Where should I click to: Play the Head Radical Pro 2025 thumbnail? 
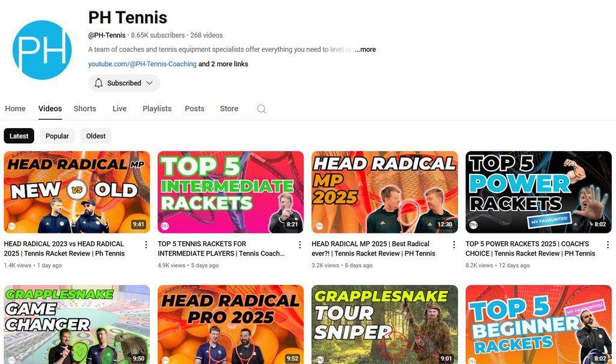(230, 324)
